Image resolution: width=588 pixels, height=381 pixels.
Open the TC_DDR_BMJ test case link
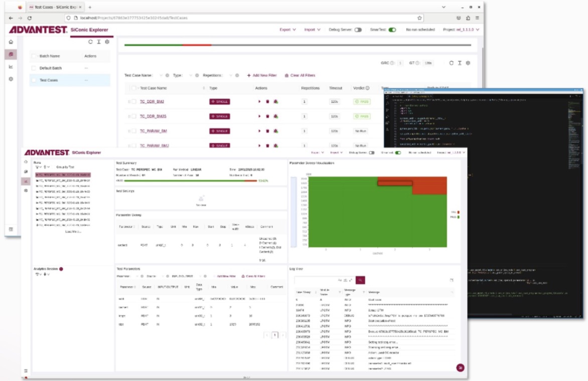click(152, 102)
